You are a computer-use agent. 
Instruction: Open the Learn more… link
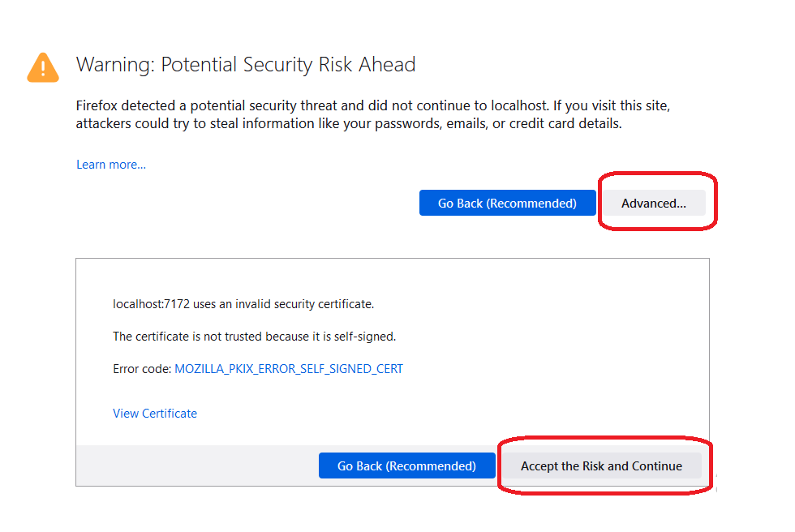111,165
